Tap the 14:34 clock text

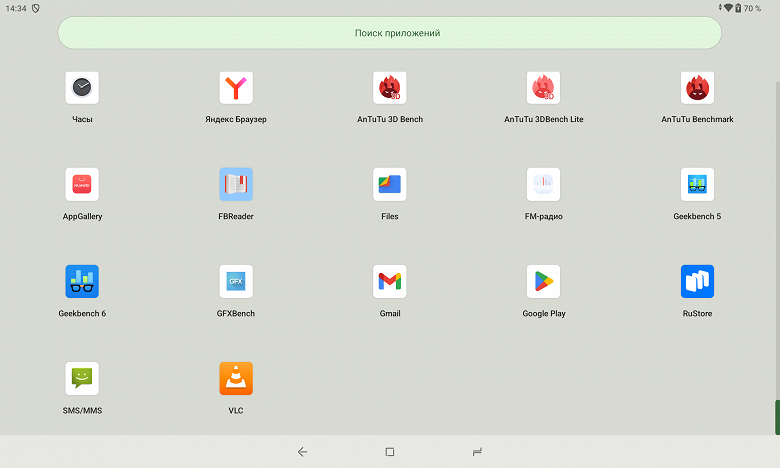click(16, 8)
